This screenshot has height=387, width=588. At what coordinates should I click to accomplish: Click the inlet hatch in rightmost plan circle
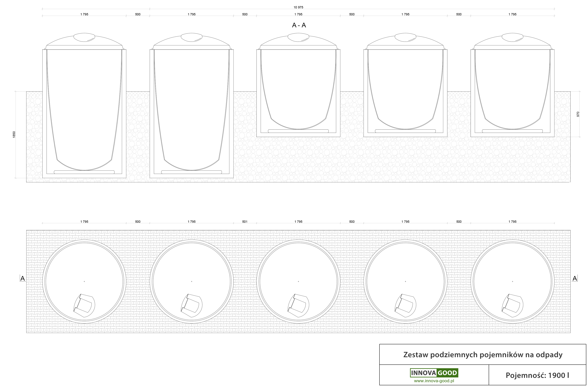click(512, 306)
